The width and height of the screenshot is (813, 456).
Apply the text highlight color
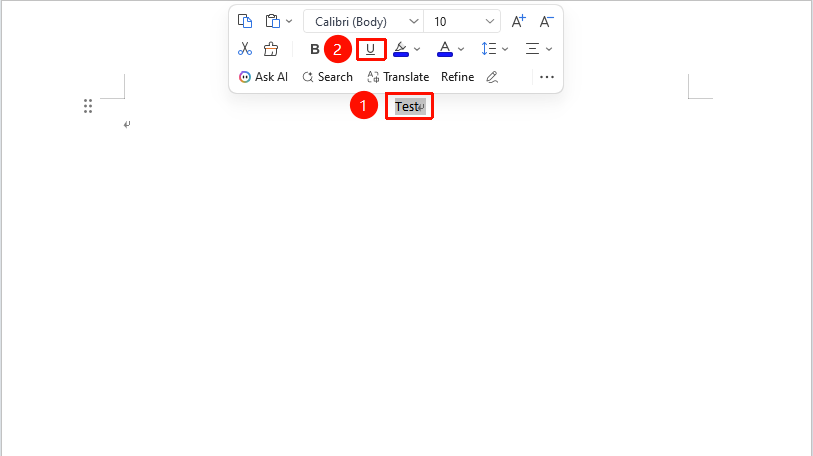coord(401,49)
